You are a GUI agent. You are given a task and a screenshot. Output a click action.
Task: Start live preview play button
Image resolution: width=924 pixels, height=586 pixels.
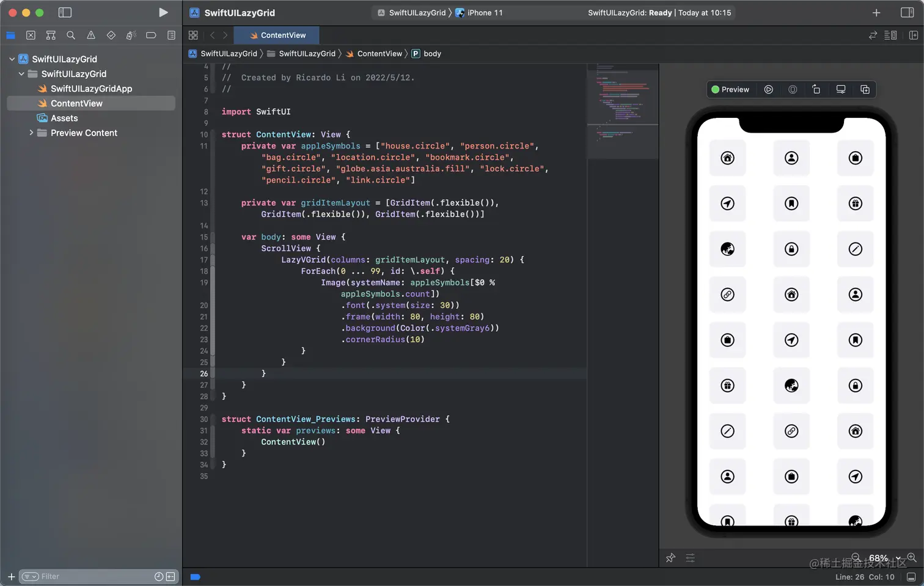(x=769, y=89)
